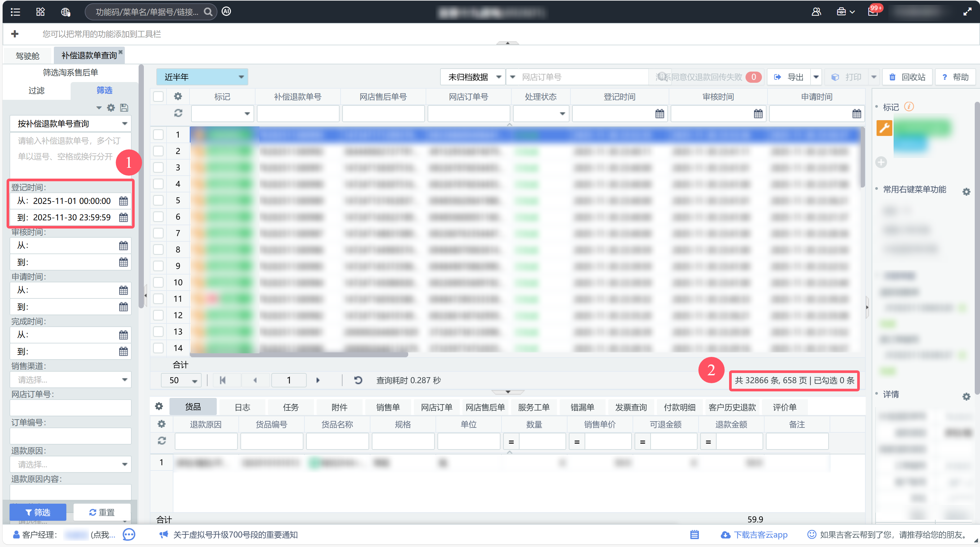Click the blue 筛选 button

pos(38,512)
